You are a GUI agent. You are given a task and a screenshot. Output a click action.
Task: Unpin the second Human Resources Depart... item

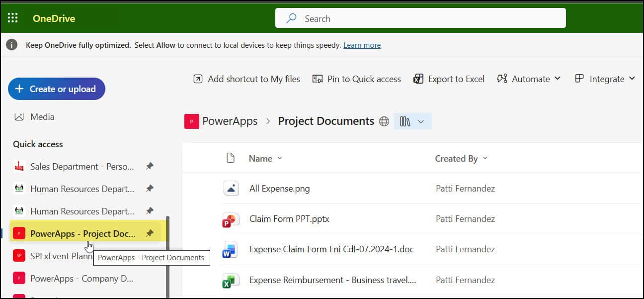[150, 211]
